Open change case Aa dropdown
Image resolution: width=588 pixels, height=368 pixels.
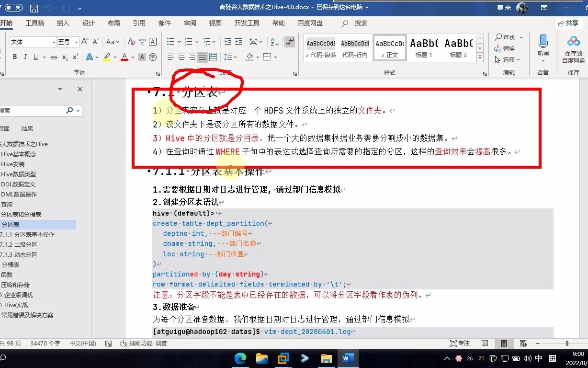[113, 42]
